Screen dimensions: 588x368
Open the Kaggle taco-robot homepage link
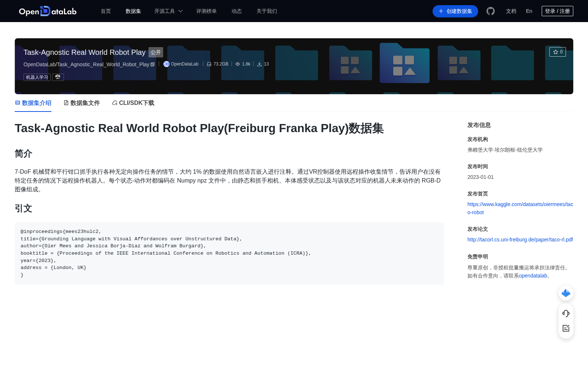click(x=520, y=208)
